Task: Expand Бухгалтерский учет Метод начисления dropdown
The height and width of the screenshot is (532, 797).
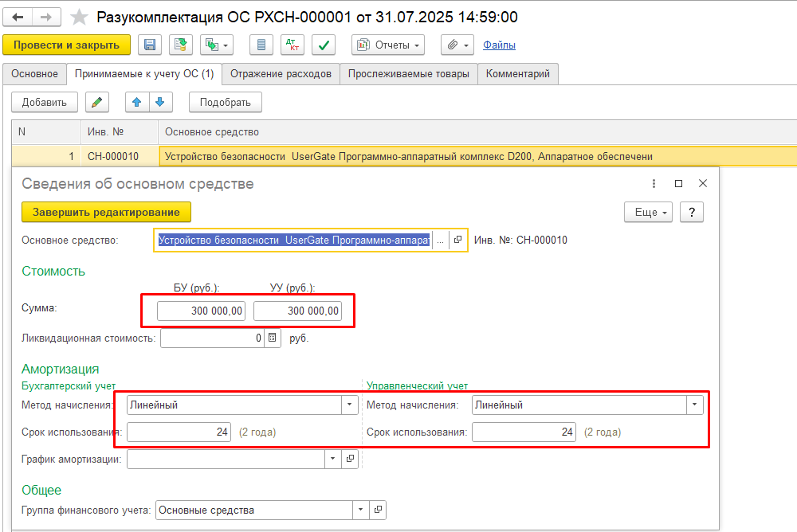Action: [x=350, y=405]
